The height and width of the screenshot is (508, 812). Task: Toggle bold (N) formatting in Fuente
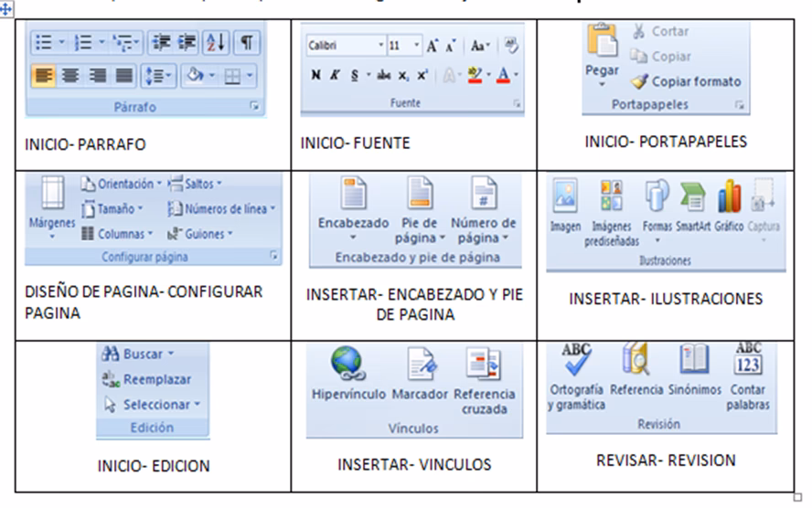click(315, 75)
